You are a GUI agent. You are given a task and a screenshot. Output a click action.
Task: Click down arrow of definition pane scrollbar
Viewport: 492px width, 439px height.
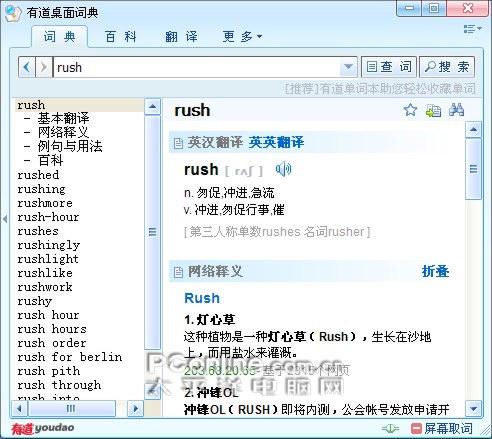point(473,408)
